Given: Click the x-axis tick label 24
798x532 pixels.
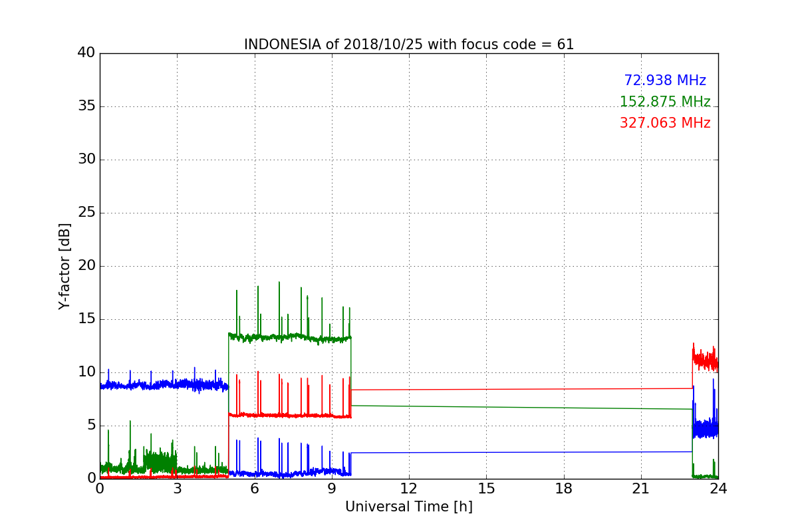Looking at the screenshot, I should pyautogui.click(x=718, y=489).
